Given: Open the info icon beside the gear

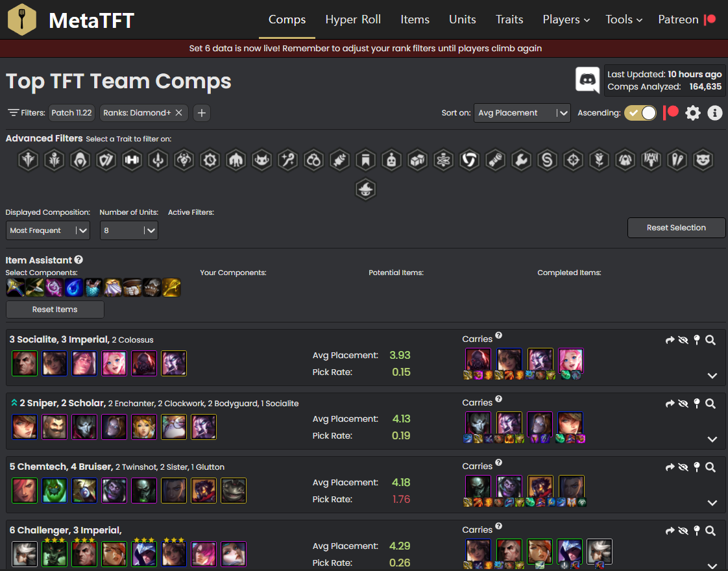Looking at the screenshot, I should (x=715, y=113).
